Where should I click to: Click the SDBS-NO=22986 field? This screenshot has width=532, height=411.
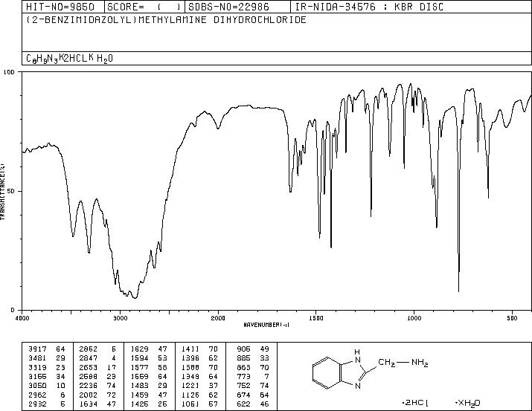pos(228,7)
